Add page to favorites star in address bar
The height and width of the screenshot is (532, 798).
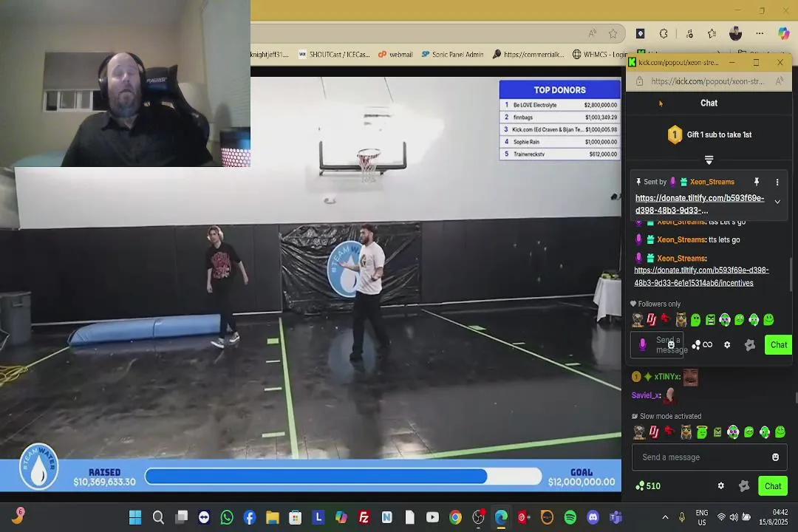[613, 33]
